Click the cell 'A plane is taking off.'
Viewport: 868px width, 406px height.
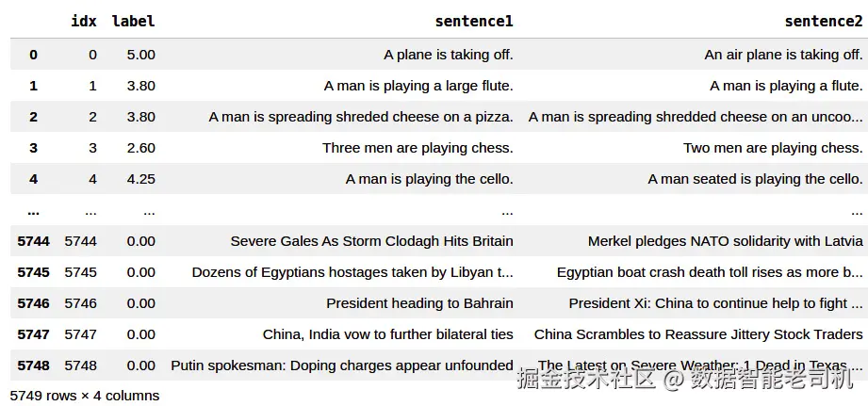click(448, 55)
